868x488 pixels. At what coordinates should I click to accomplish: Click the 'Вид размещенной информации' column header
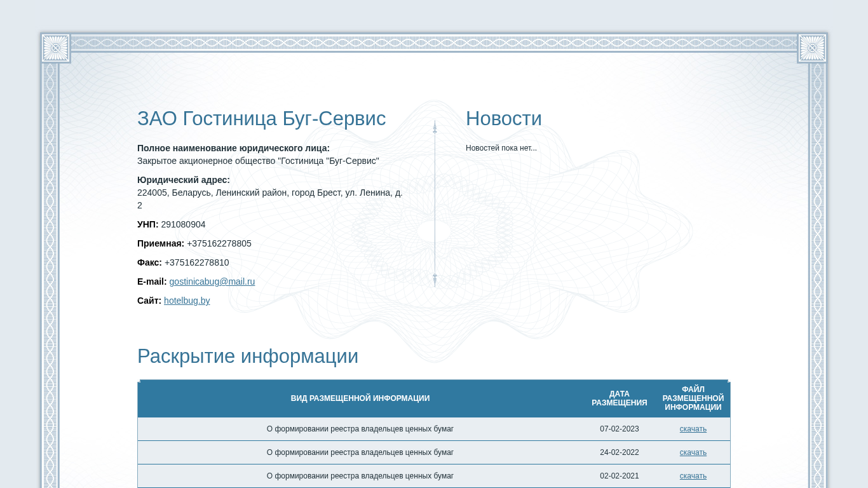[x=360, y=398]
